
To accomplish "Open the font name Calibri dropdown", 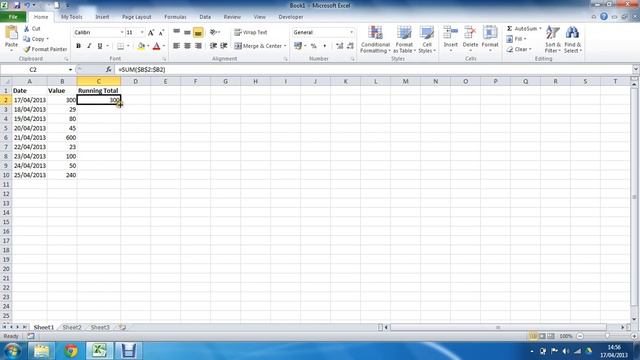I will coord(122,32).
